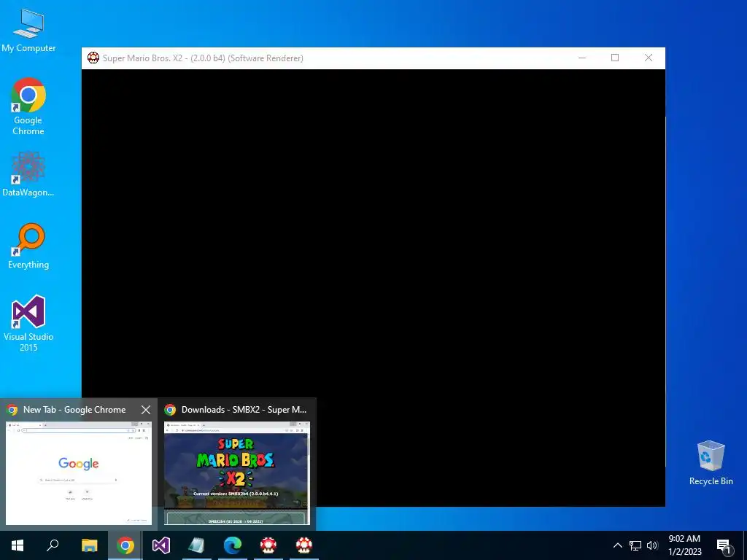This screenshot has width=747, height=560.
Task: Minimize the Super Mario Bros. X2 window
Action: [x=581, y=58]
